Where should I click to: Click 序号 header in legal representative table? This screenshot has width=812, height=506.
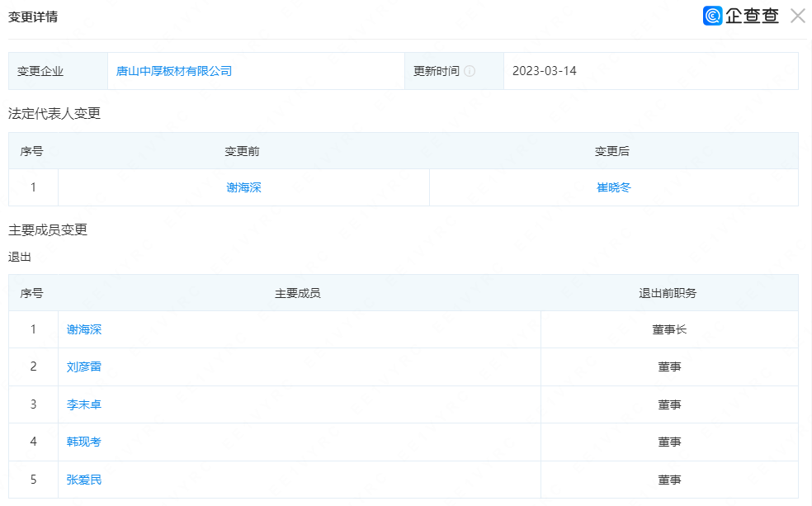(31, 151)
